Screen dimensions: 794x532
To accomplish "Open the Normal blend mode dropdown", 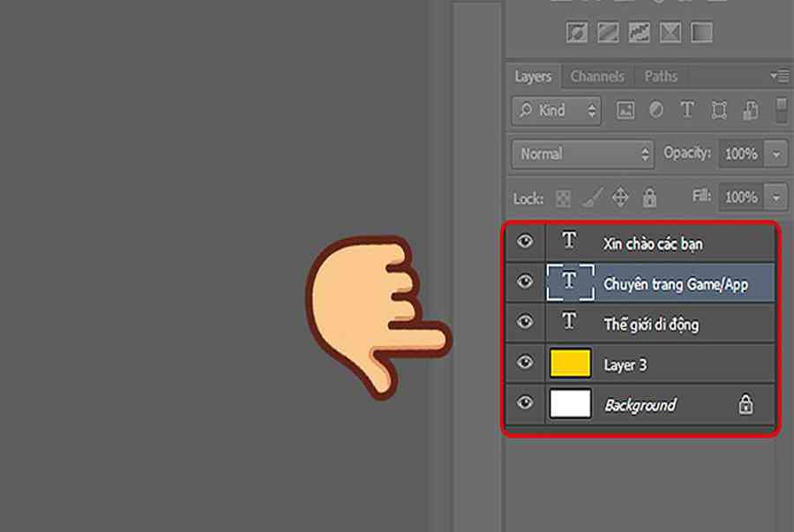I will tap(582, 154).
